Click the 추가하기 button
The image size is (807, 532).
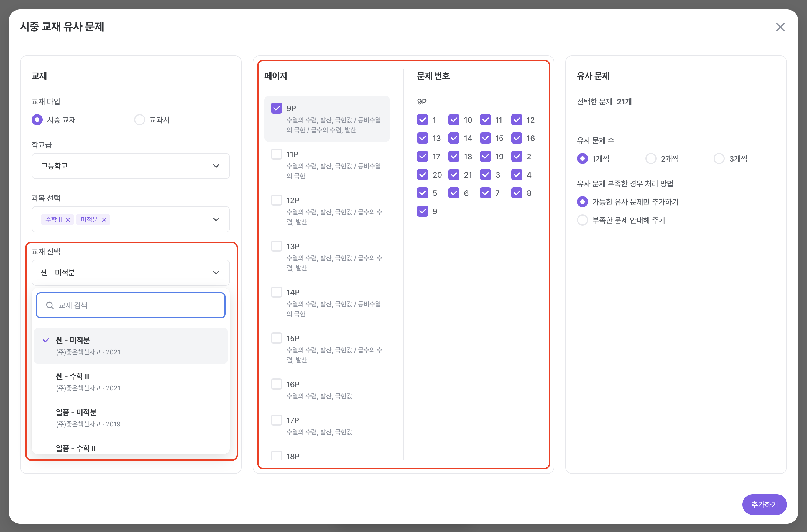tap(765, 505)
